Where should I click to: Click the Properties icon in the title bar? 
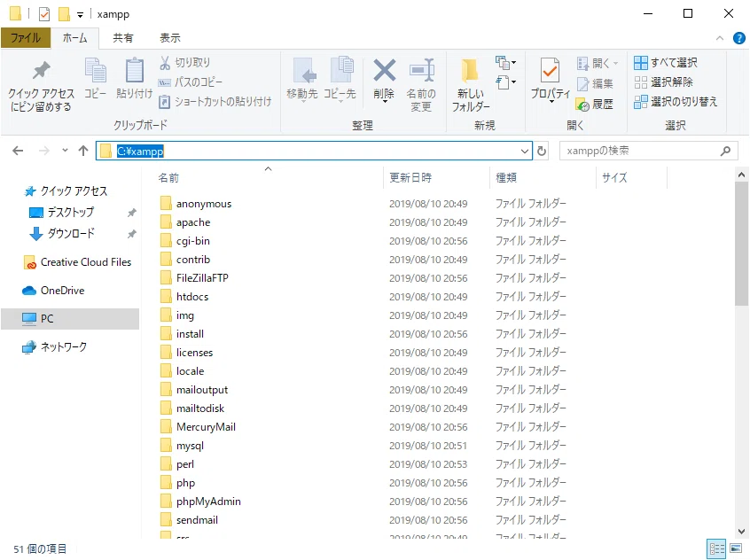tap(44, 14)
